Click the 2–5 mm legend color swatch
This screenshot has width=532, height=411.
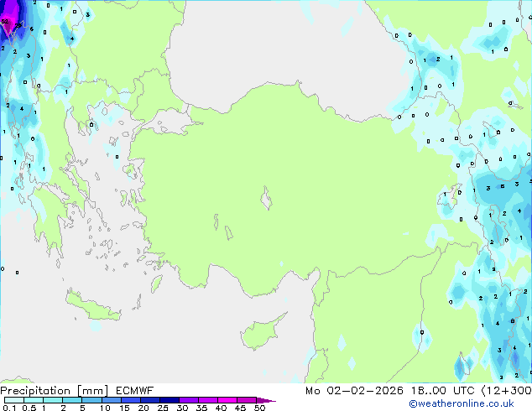click(x=72, y=400)
